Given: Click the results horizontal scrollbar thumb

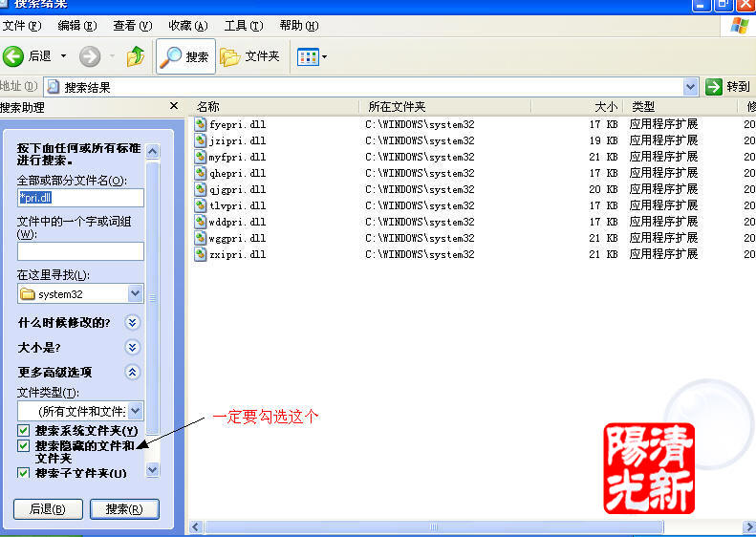Looking at the screenshot, I should (x=434, y=526).
